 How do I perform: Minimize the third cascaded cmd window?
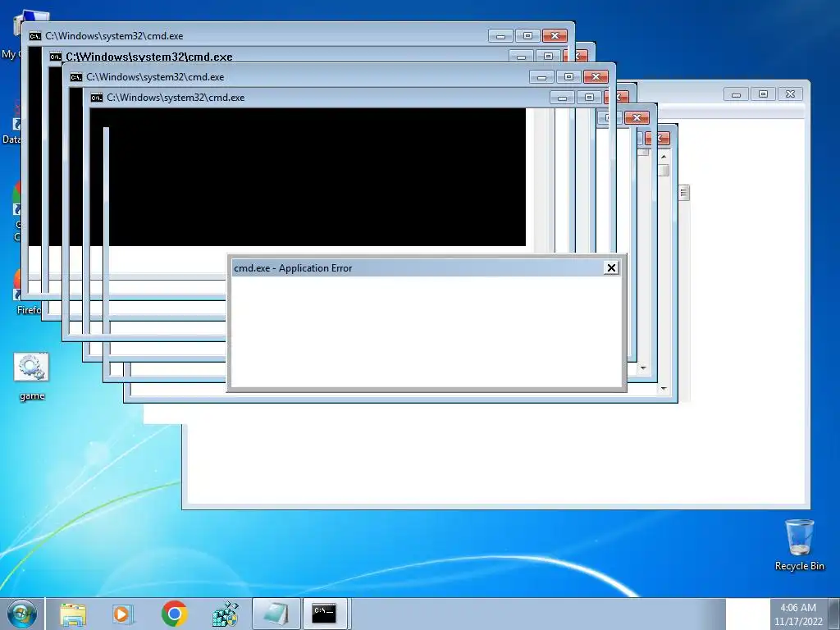[541, 77]
